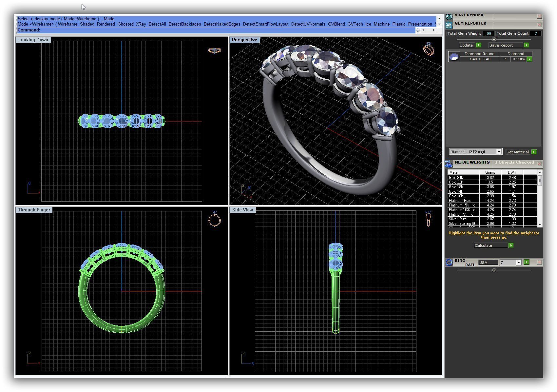Expand the Ring Rail section with down-arrow handle
This screenshot has height=392, width=557.
point(494,270)
